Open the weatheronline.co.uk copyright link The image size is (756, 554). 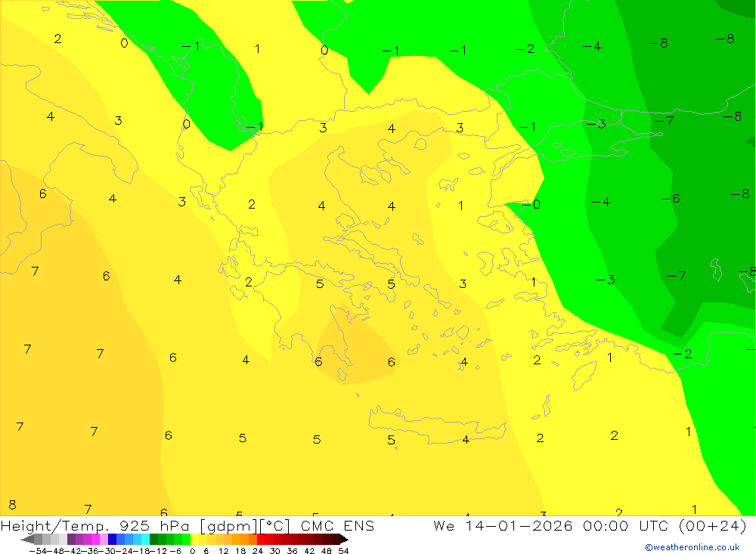(x=692, y=547)
